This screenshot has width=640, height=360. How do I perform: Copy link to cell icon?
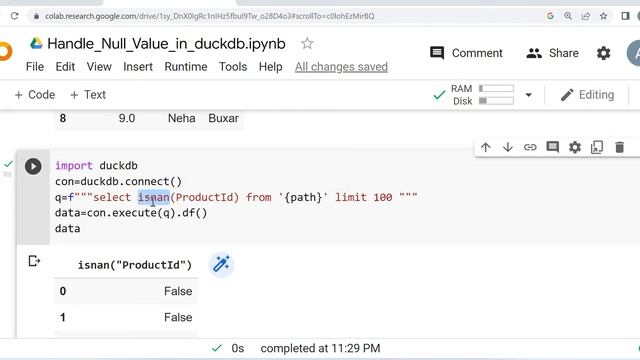pyautogui.click(x=530, y=147)
